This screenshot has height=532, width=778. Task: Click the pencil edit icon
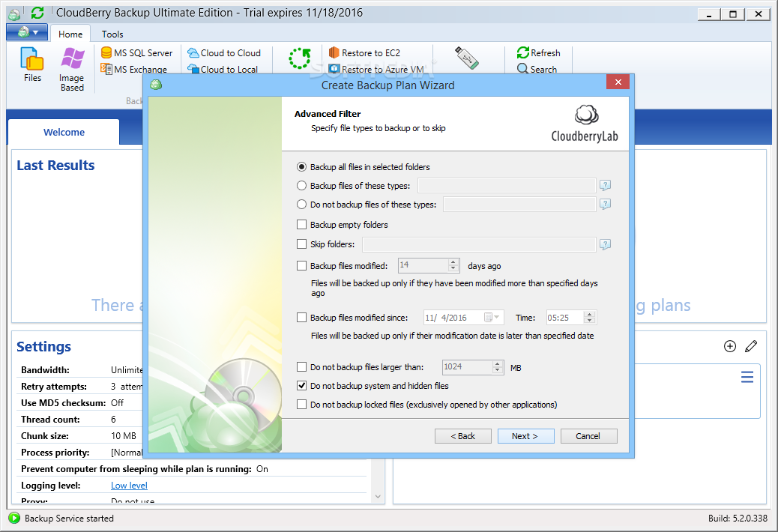[x=751, y=346]
